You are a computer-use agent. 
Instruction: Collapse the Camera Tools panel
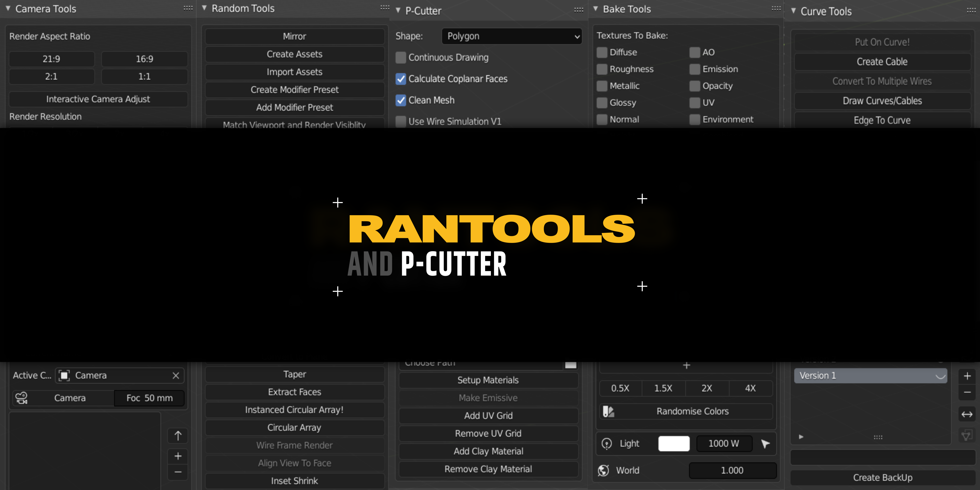coord(8,8)
